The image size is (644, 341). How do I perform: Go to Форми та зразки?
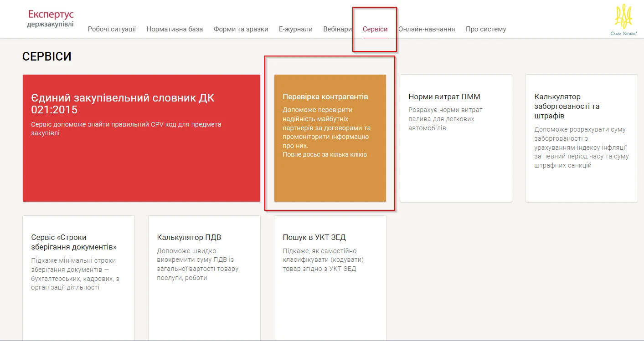click(x=241, y=29)
